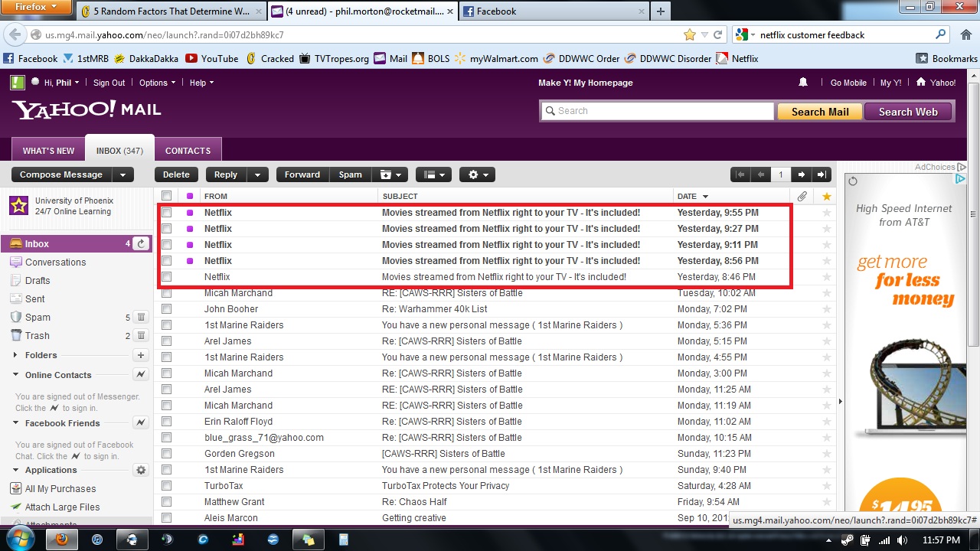Sort messages by Date column
980x551 pixels.
tap(692, 196)
